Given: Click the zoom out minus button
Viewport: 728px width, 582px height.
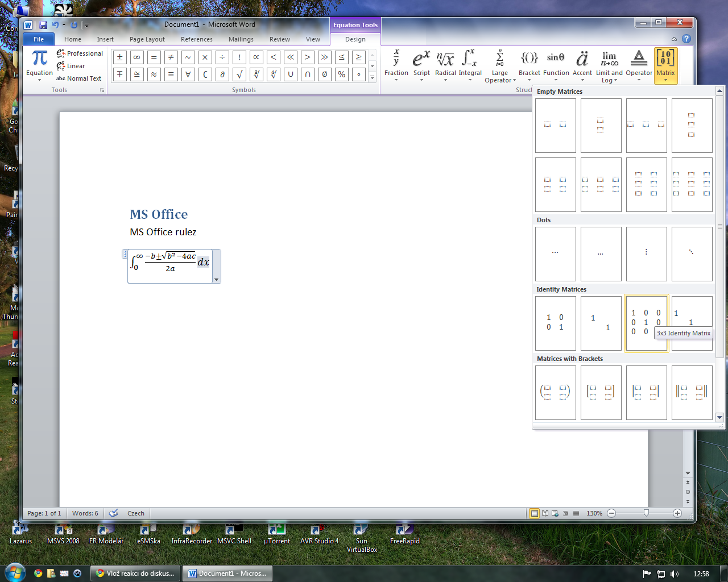Looking at the screenshot, I should coord(611,513).
